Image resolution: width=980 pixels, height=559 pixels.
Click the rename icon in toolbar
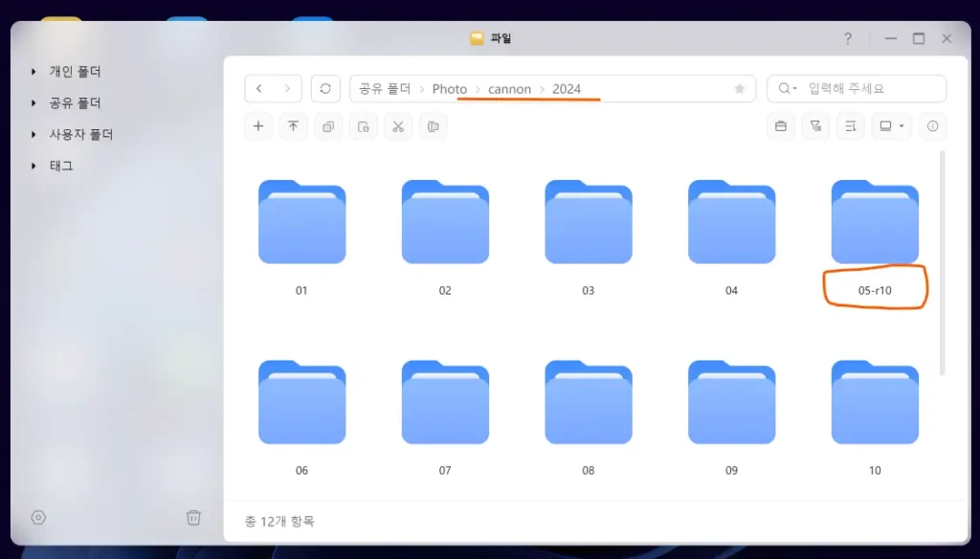point(434,126)
